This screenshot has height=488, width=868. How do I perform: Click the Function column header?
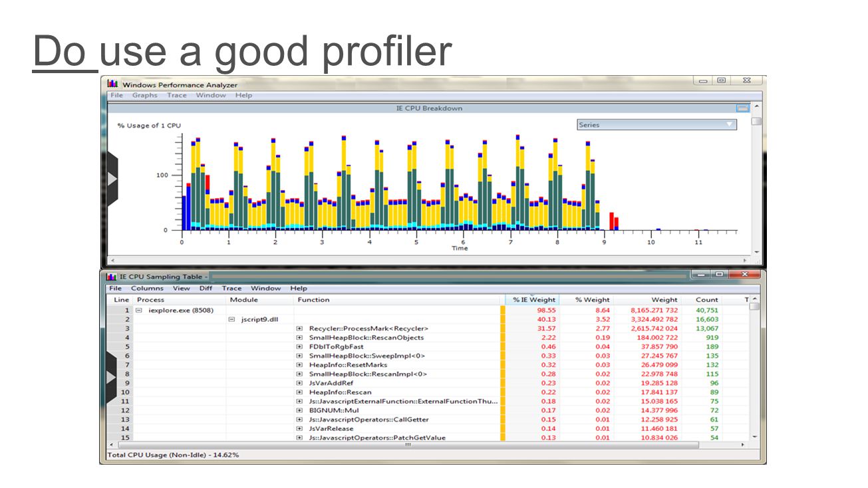tap(314, 300)
